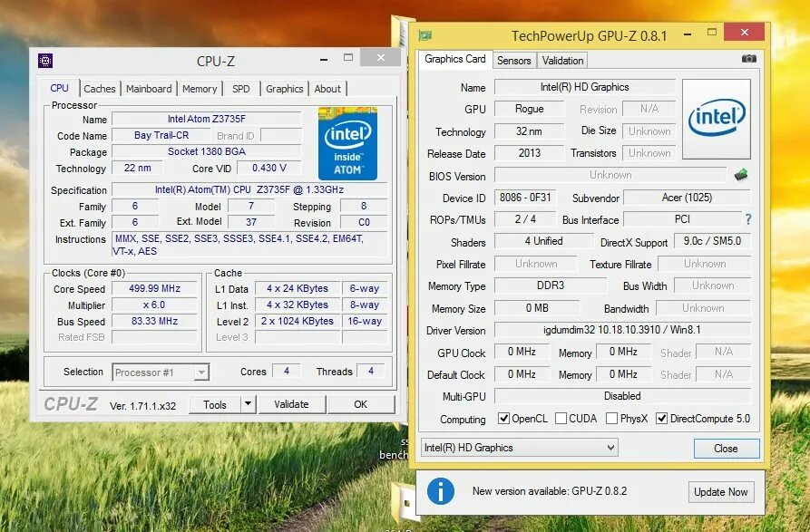This screenshot has width=810, height=532.
Task: Click the Release Date value 2013
Action: pyautogui.click(x=530, y=153)
